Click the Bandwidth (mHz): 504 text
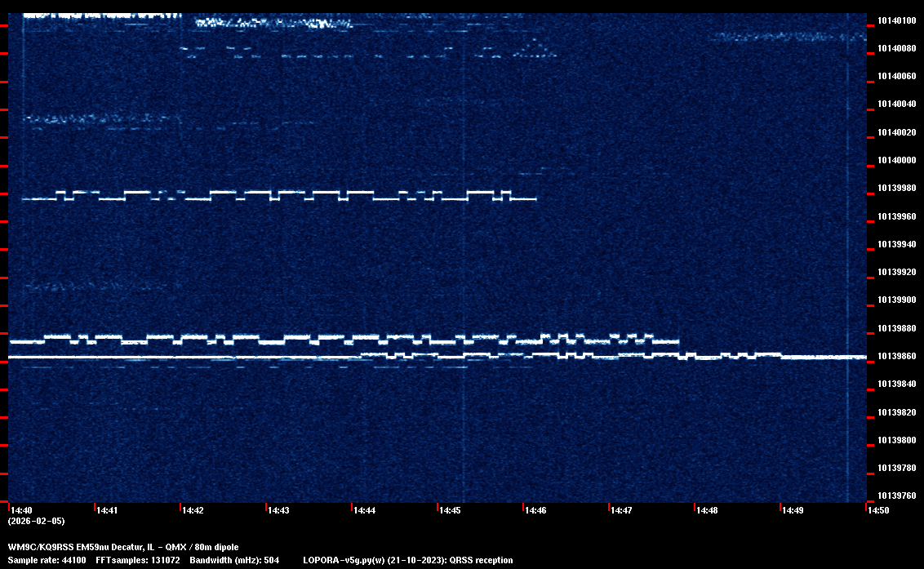The height and width of the screenshot is (569, 924). [234, 560]
